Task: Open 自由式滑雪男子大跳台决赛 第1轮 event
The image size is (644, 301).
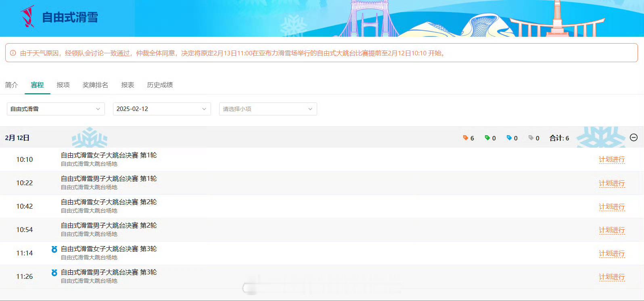Action: (x=109, y=178)
